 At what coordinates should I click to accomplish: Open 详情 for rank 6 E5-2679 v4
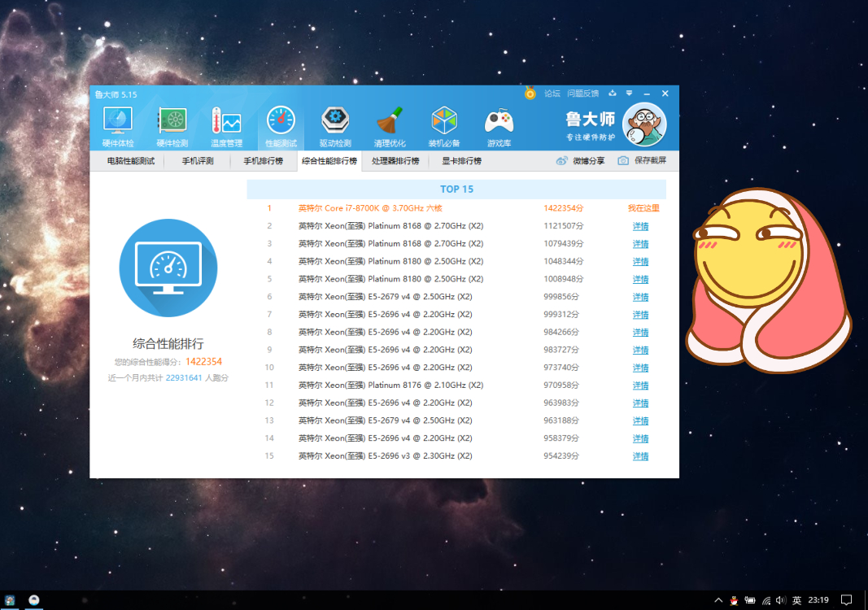pos(640,297)
